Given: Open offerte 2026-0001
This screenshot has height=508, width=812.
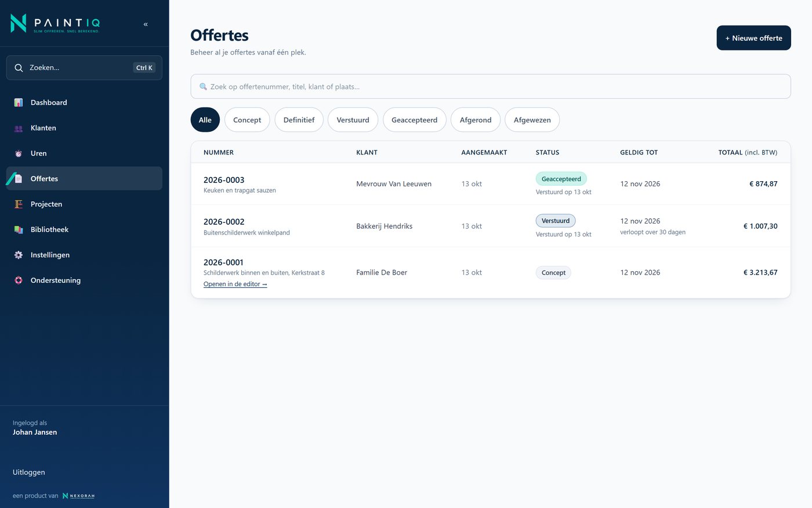Looking at the screenshot, I should click(x=224, y=262).
